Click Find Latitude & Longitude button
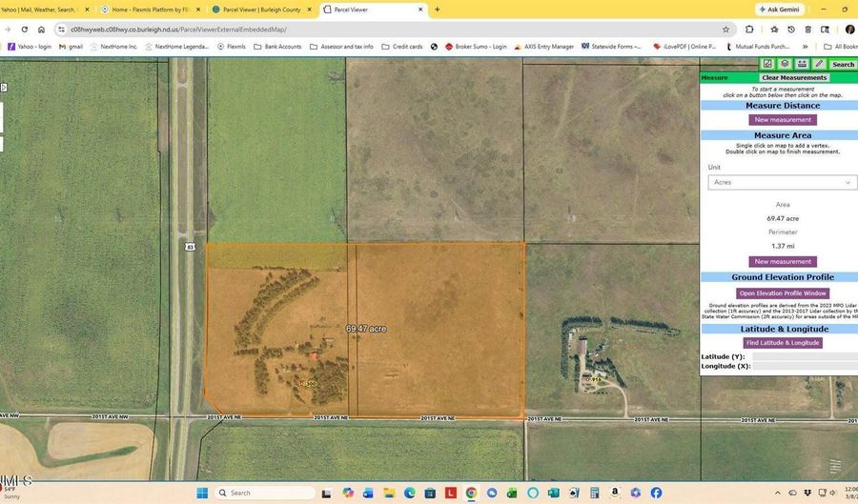Viewport: 858px width, 504px height. [783, 343]
